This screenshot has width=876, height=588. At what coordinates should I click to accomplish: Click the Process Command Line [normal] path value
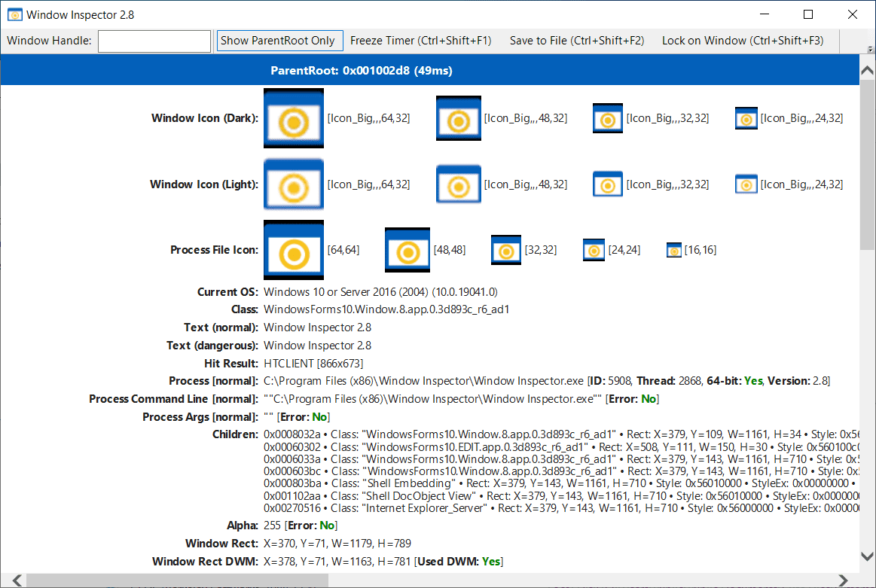point(433,399)
